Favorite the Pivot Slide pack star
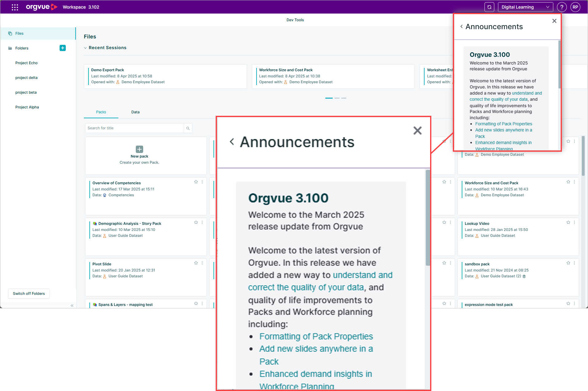The image size is (588, 391). [x=196, y=263]
